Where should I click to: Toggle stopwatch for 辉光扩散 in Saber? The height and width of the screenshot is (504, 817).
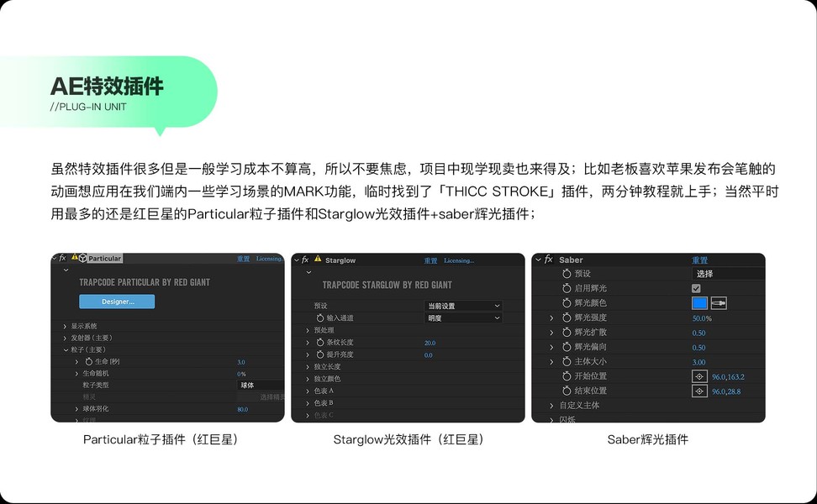point(567,332)
